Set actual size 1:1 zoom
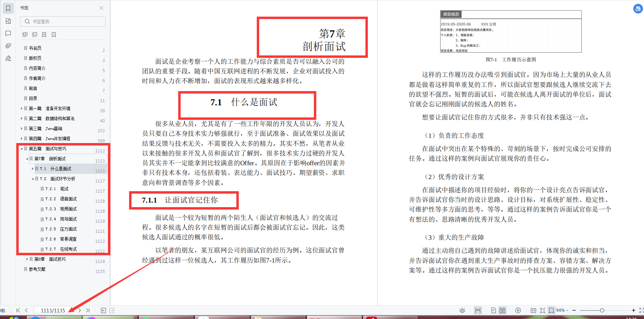 pyautogui.click(x=533, y=310)
